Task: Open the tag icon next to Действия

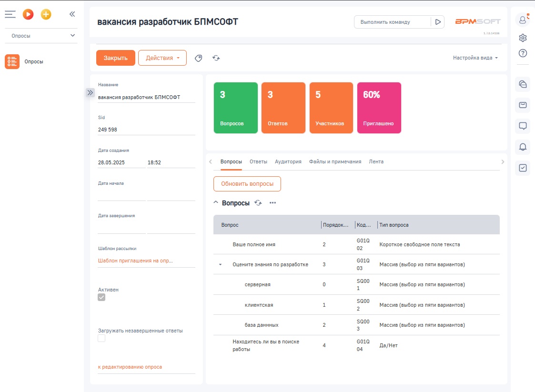Action: (x=199, y=58)
